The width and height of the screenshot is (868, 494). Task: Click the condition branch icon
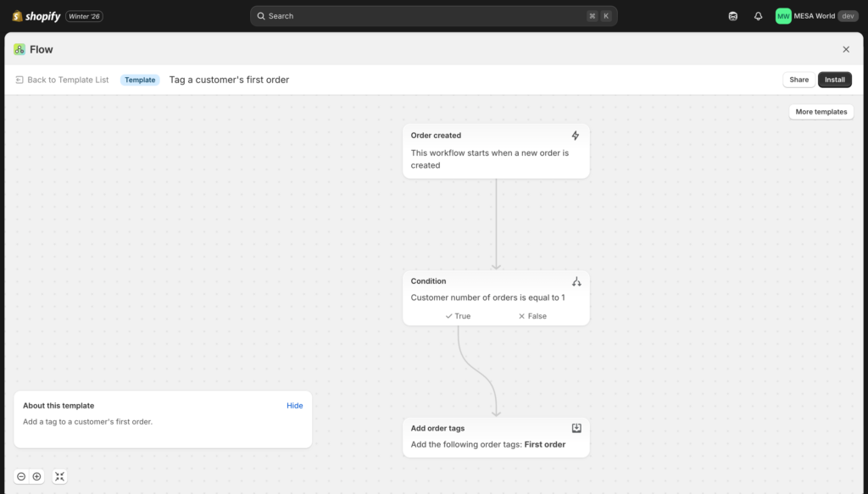[576, 281]
